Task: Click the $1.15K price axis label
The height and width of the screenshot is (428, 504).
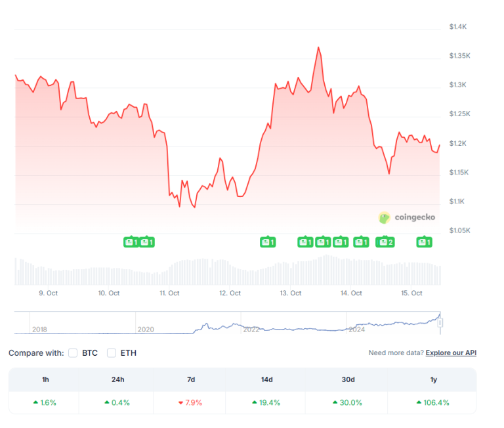Action: [x=459, y=172]
